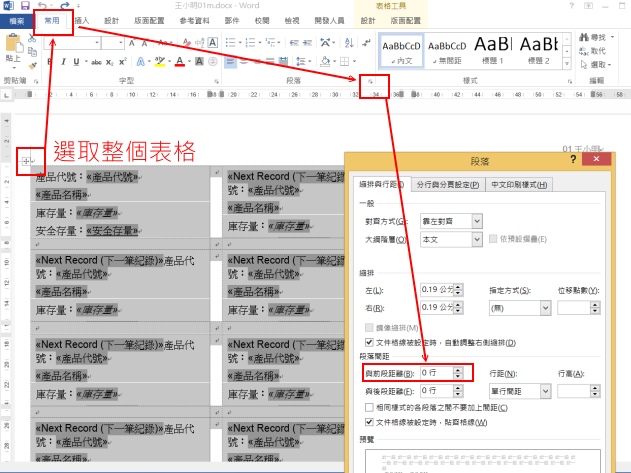
Task: Switch to line and page breaks tab
Action: [x=447, y=185]
